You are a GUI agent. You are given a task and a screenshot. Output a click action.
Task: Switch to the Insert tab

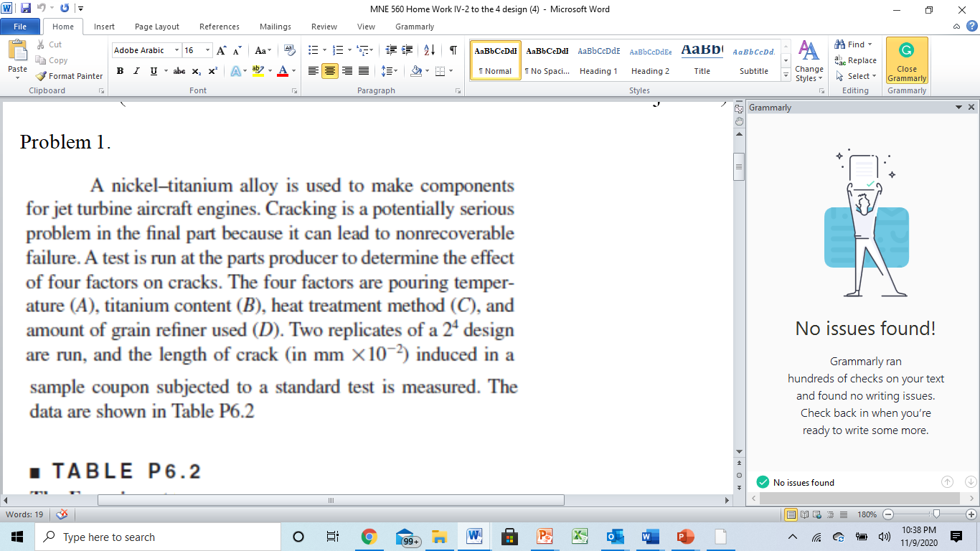tap(104, 27)
